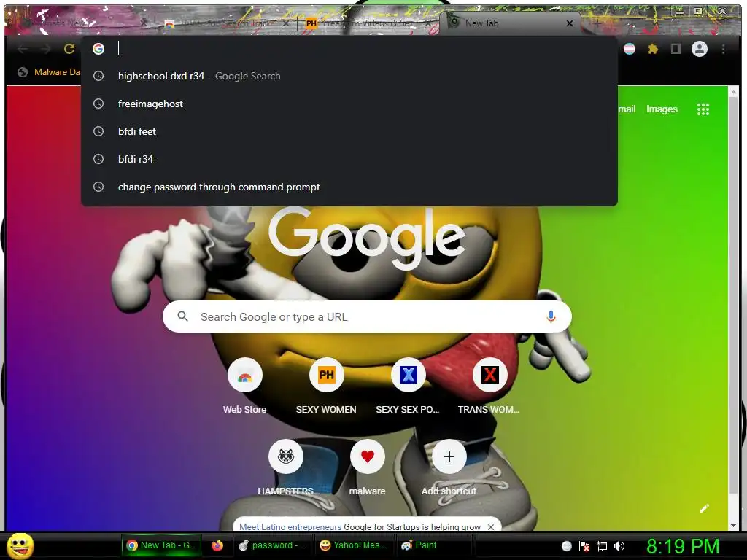Screen dimensions: 747x560
Task: Switch to the Paint taskbar window
Action: click(435, 545)
